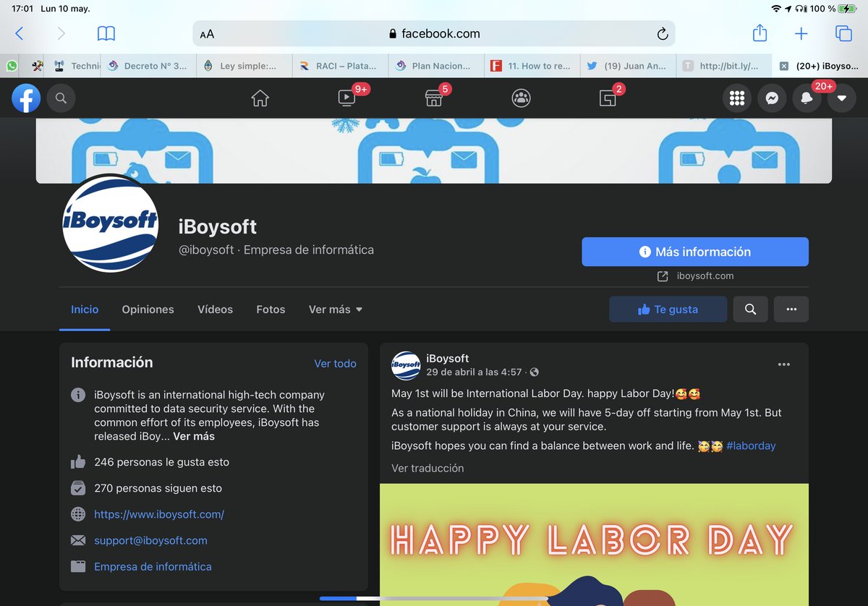Open page options ellipsis button
868x606 pixels.
click(x=791, y=310)
